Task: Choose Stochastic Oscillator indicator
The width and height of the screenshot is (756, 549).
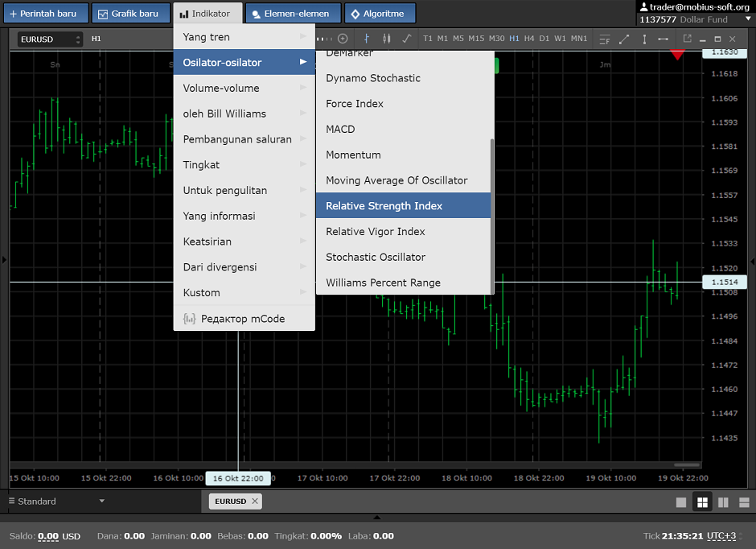Action: (x=403, y=257)
